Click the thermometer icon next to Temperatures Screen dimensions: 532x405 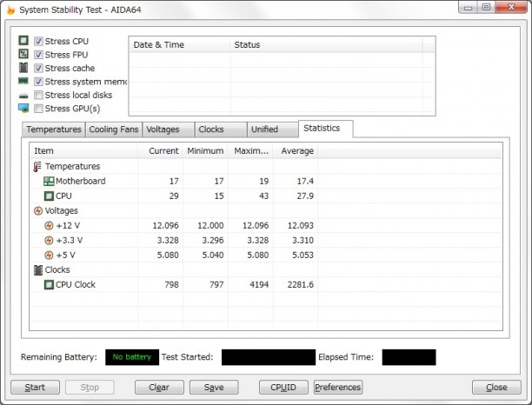pyautogui.click(x=37, y=167)
